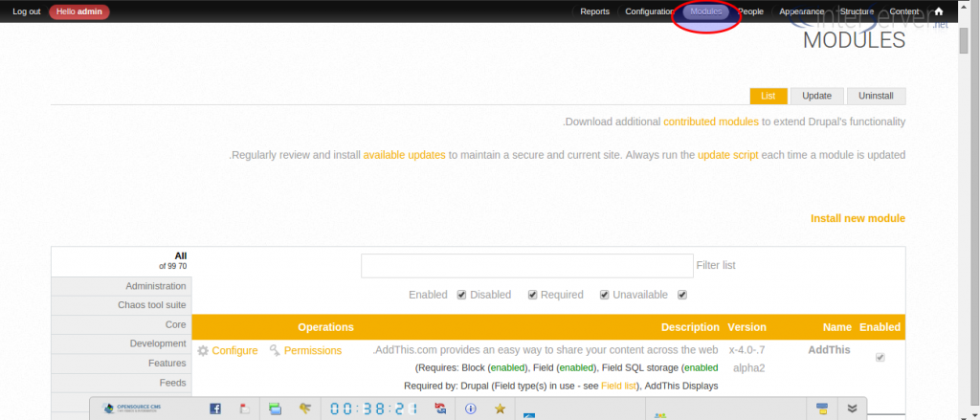Open the available updates link
Screen dimensions: 980x420
pos(405,155)
